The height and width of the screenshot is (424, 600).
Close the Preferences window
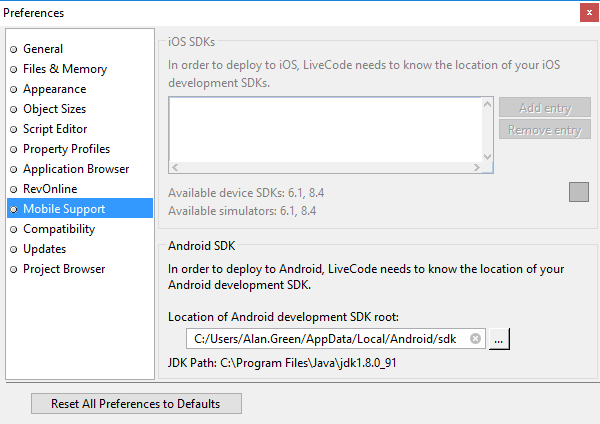(587, 13)
